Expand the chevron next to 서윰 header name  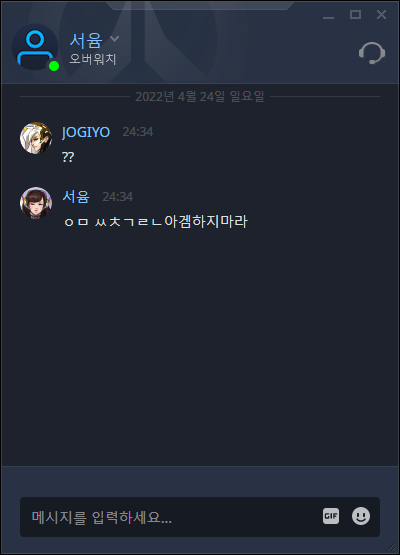point(114,39)
